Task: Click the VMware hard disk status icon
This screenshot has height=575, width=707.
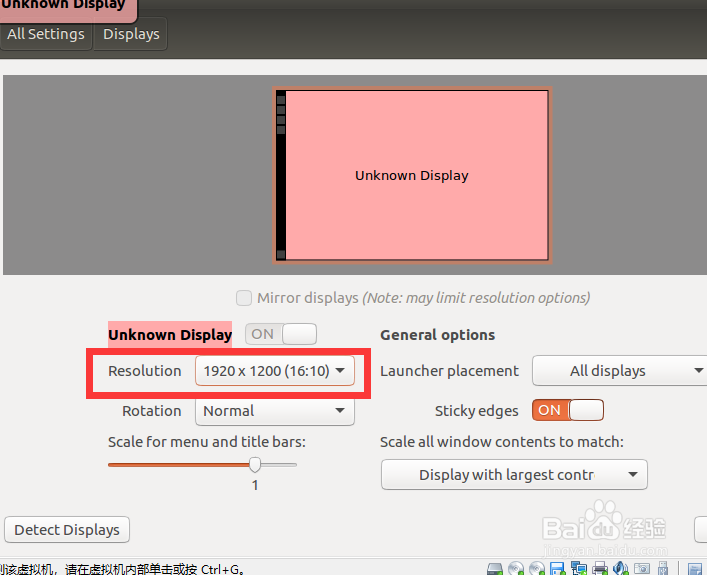Action: (x=495, y=569)
